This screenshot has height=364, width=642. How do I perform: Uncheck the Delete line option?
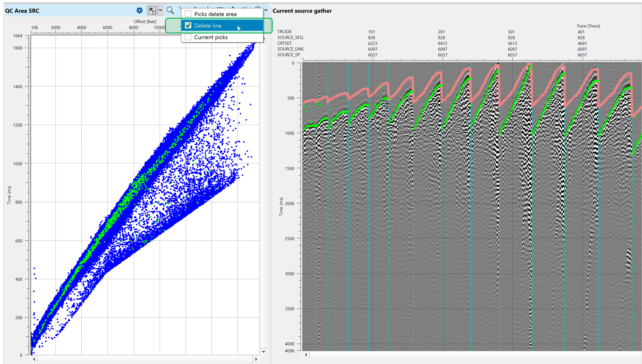click(x=188, y=25)
